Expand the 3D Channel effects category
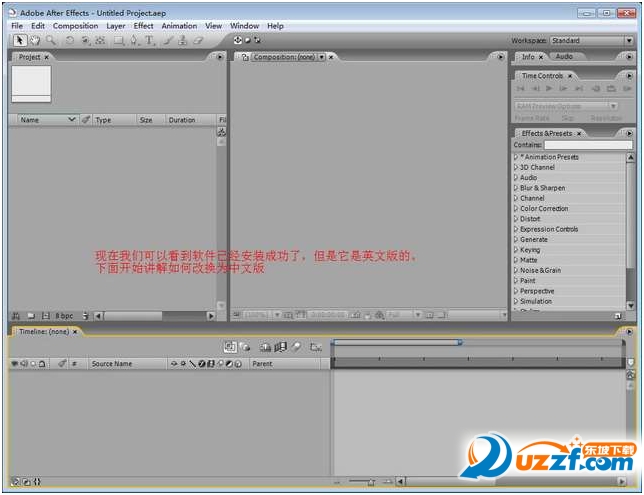Screen dimensions: 644x495 516,167
